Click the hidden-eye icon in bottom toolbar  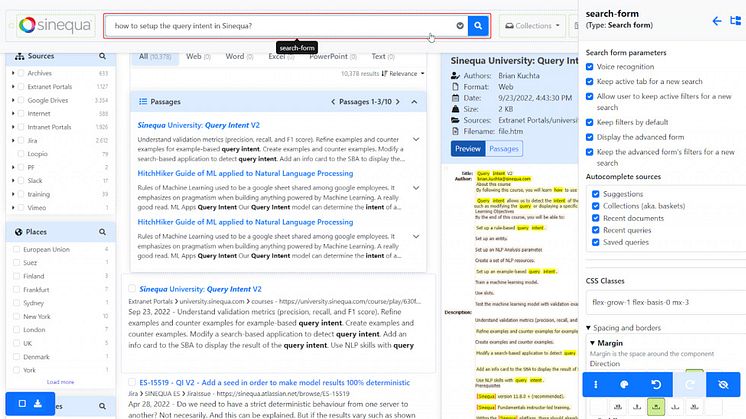click(725, 383)
